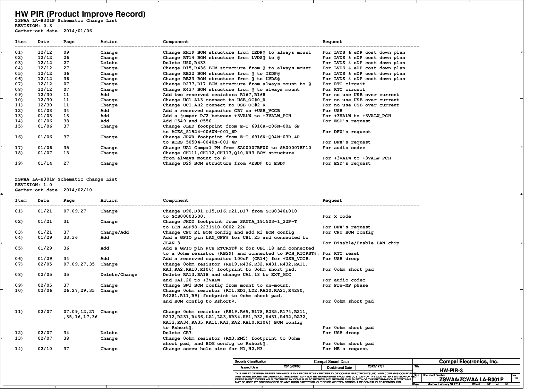The height and width of the screenshot is (392, 555).
Task: Click 'Change JHDD footprint from SANTA_191503-1_22P-T'
Action: [230, 221]
